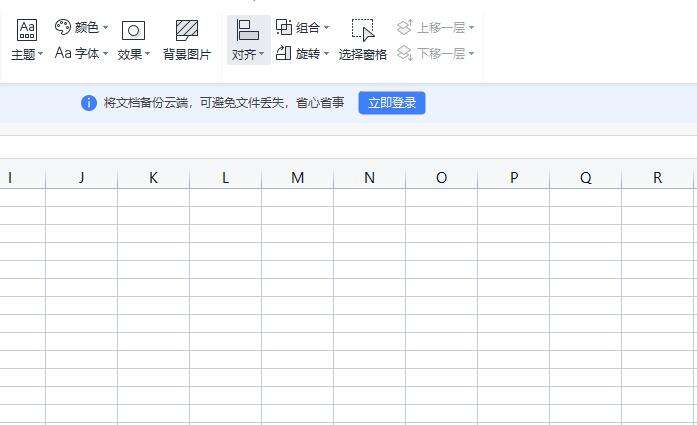
Task: Expand the 对齐 dropdown arrow
Action: pos(261,54)
